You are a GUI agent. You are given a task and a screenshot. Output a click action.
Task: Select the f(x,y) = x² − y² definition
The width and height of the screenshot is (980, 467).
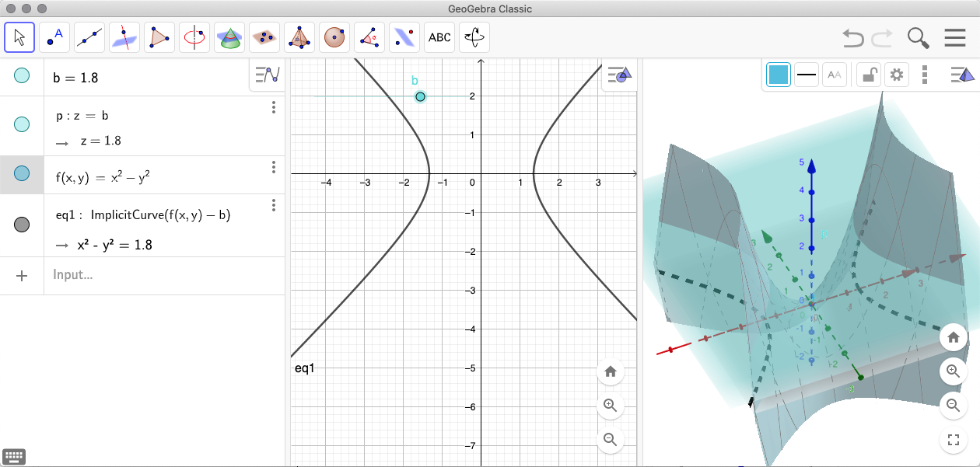point(103,176)
